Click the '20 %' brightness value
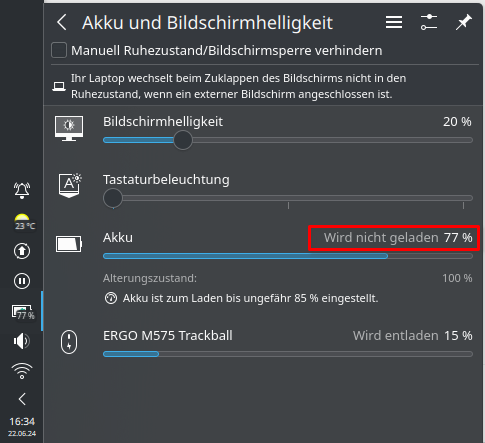 (457, 122)
